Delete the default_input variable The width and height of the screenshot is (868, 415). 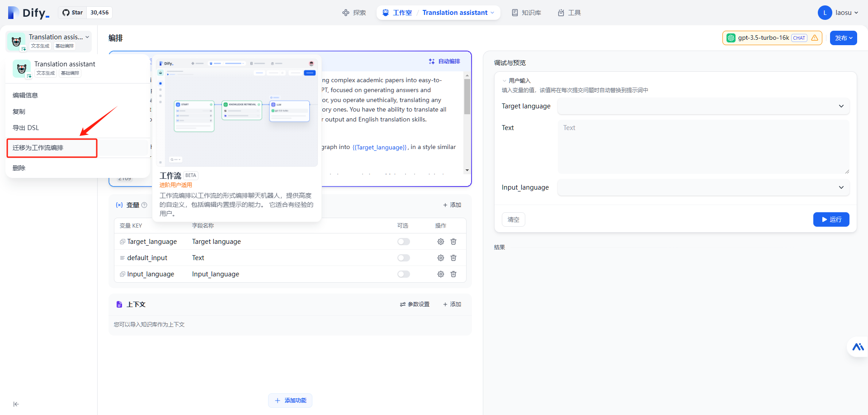coord(453,258)
